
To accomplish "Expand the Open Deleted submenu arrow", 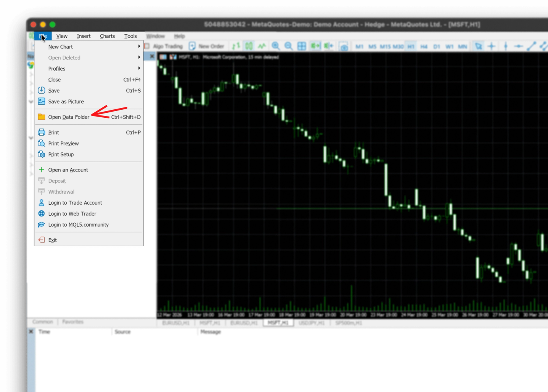I will (139, 57).
